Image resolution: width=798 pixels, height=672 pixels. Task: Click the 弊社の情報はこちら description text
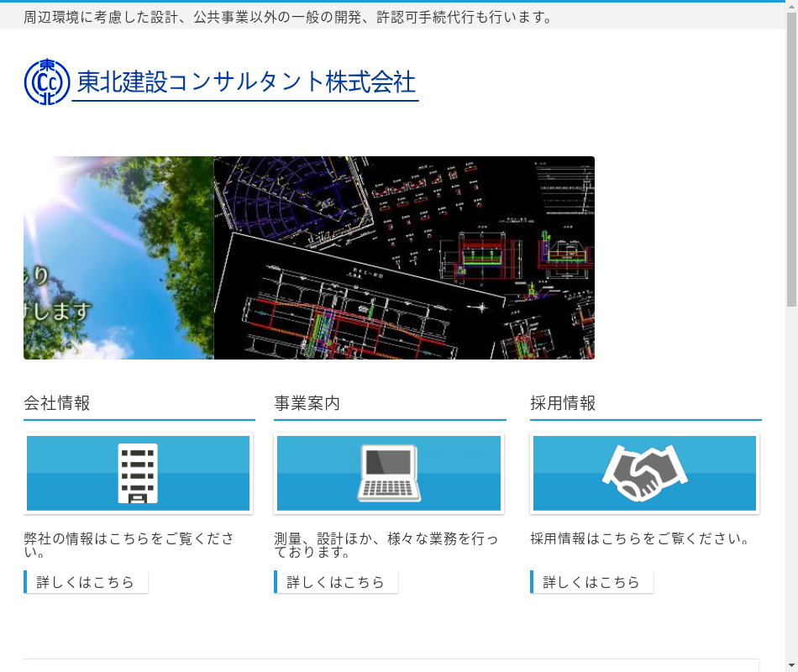click(129, 545)
